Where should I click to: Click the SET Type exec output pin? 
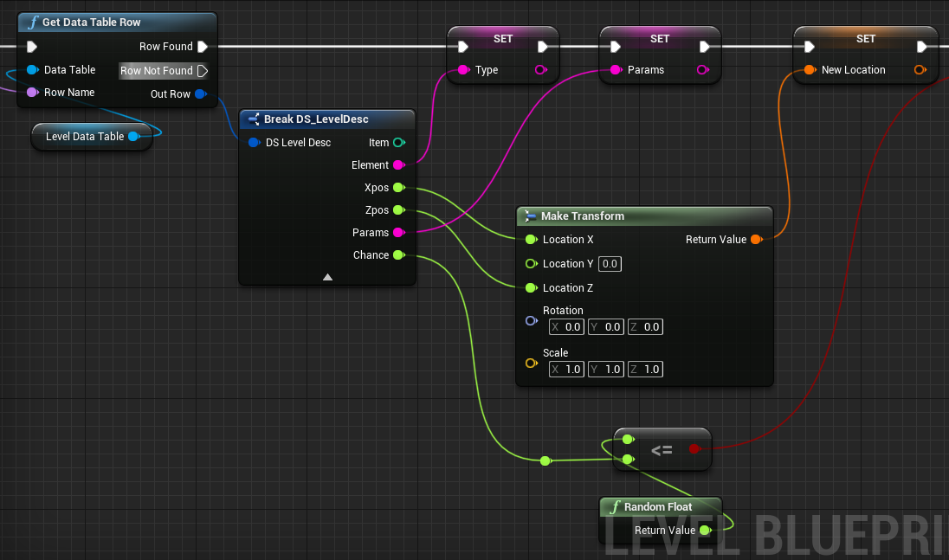point(542,47)
